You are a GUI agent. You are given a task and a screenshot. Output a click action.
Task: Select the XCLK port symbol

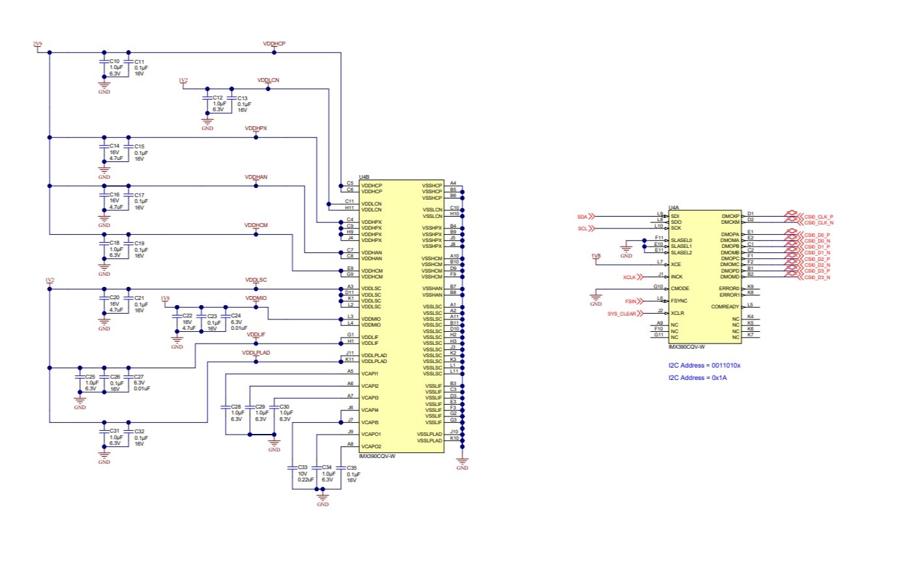coord(632,277)
